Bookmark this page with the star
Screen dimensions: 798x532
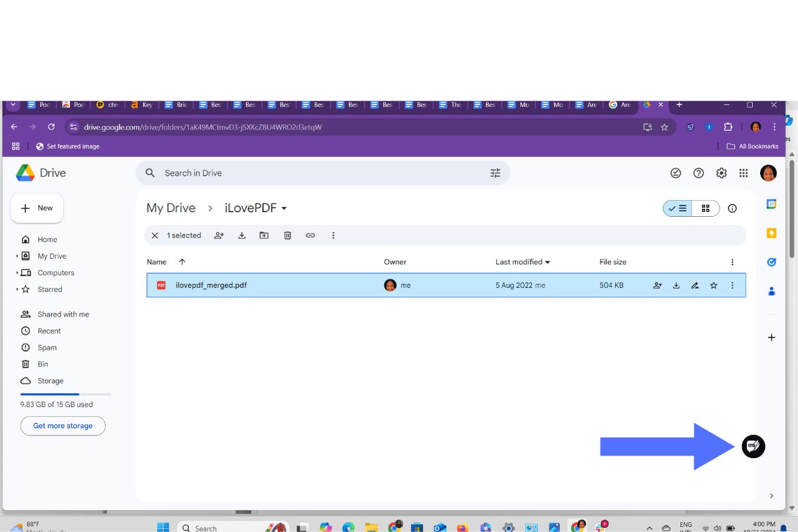pyautogui.click(x=664, y=127)
